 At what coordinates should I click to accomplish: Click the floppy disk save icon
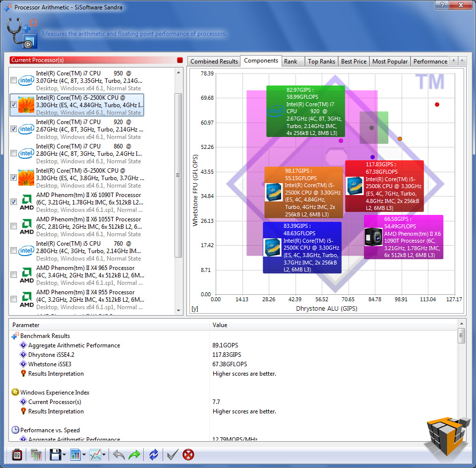55,455
